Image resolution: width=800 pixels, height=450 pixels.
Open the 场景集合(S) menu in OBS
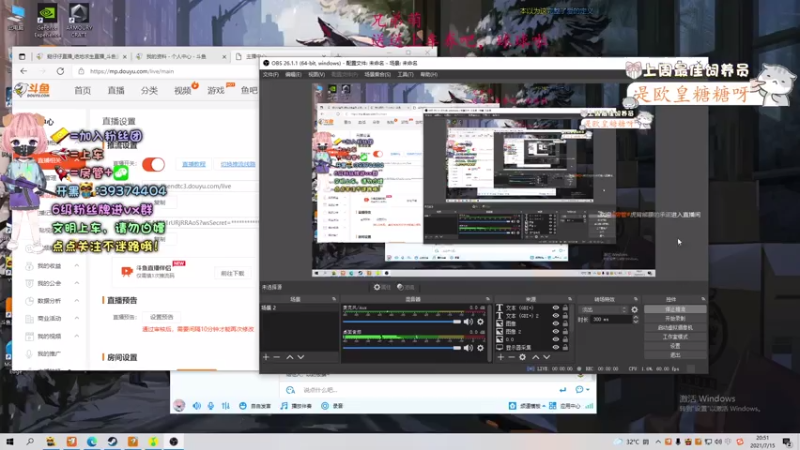(x=378, y=74)
